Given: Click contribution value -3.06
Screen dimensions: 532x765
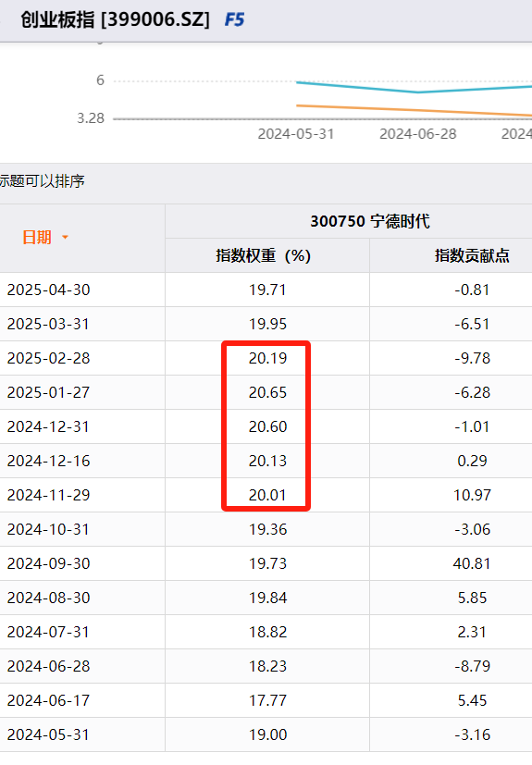Looking at the screenshot, I should [472, 529].
